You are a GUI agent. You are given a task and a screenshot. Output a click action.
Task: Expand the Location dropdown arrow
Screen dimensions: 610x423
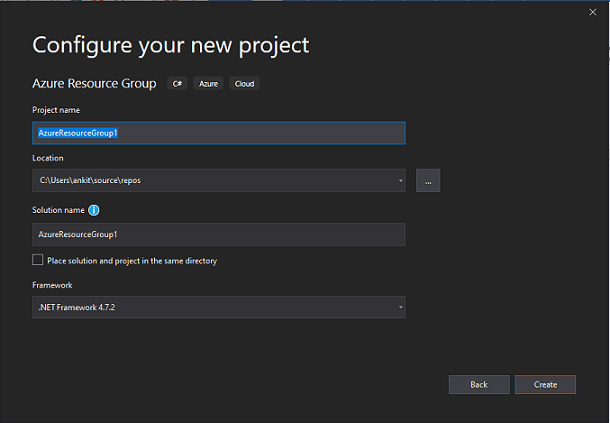400,181
